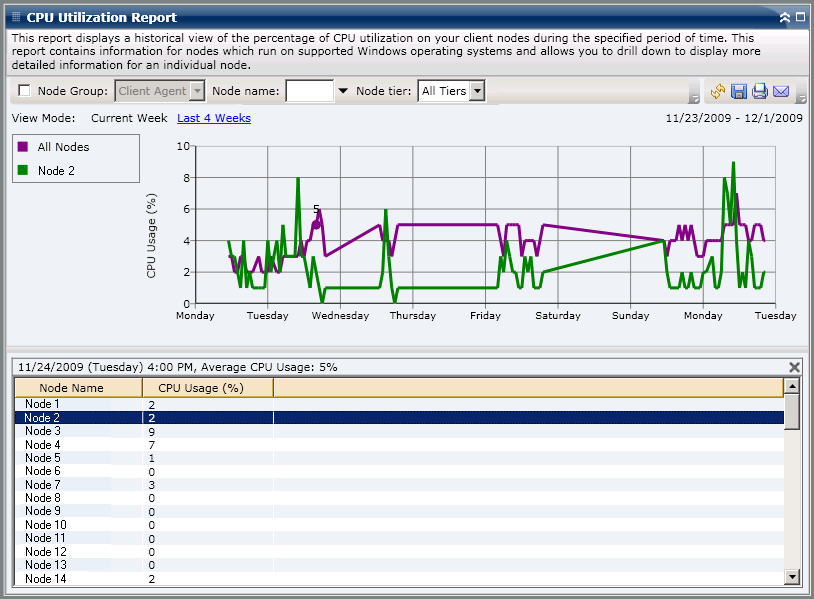Expand the Node name dropdown arrow

[343, 91]
